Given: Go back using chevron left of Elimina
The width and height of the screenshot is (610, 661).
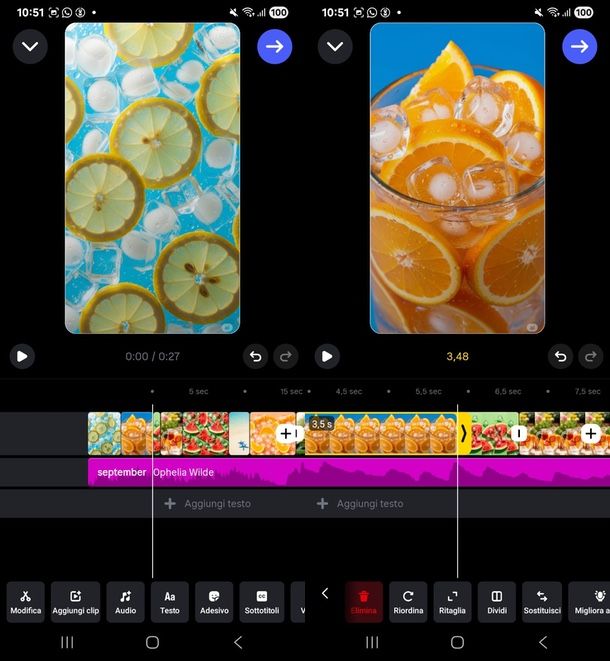Looking at the screenshot, I should pos(325,594).
